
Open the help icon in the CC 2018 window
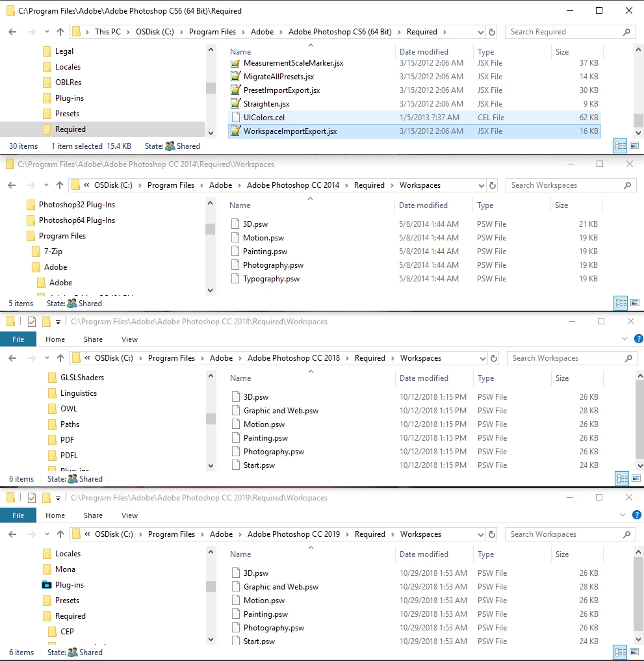(639, 339)
